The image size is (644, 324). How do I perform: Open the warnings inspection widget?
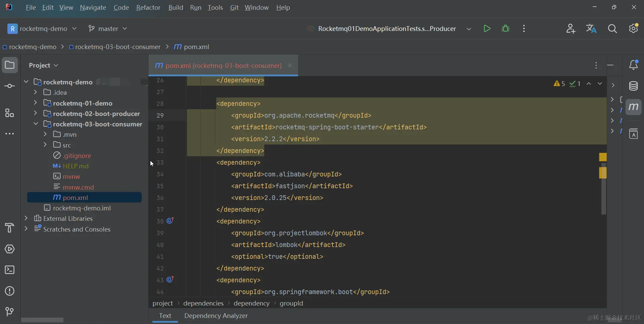[559, 84]
